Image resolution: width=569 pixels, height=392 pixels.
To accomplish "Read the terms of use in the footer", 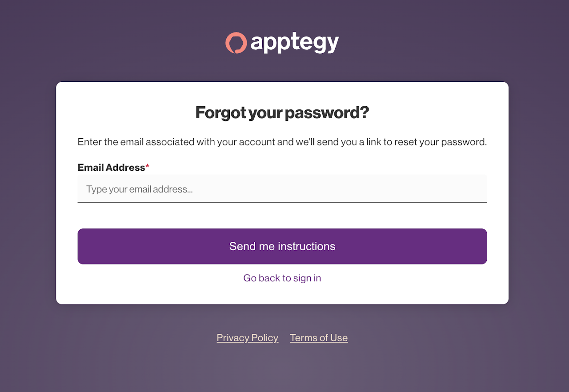I will tap(319, 338).
